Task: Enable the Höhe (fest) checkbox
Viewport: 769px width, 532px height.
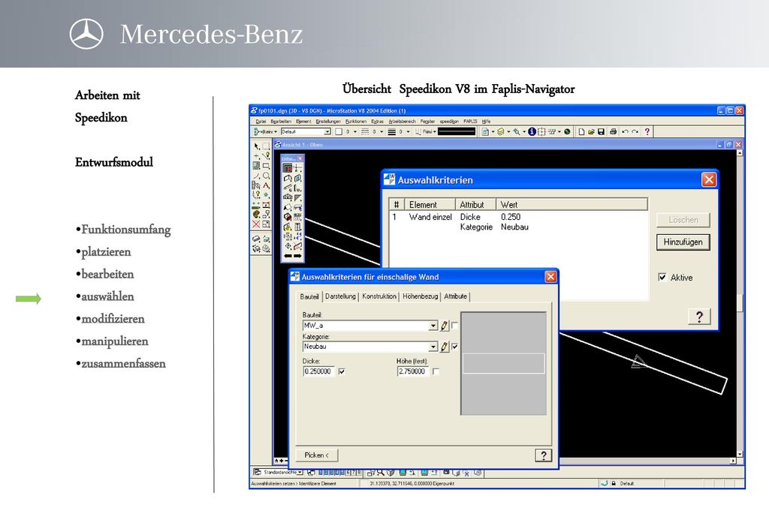Action: coord(436,372)
